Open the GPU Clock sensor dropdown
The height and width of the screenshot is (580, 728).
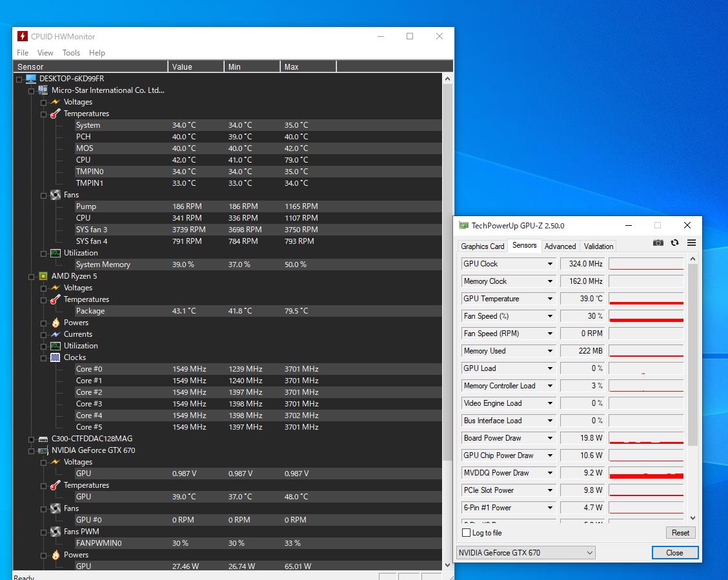(x=550, y=264)
